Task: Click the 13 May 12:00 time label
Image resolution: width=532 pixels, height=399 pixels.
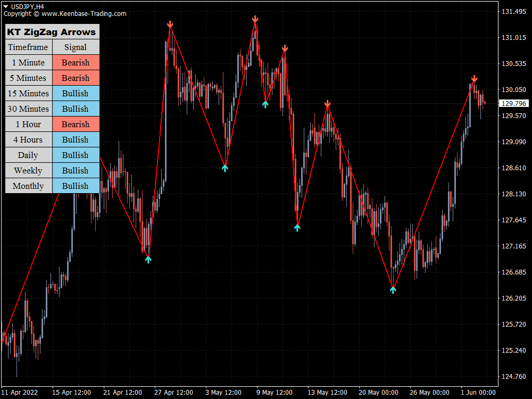Action: point(327,393)
